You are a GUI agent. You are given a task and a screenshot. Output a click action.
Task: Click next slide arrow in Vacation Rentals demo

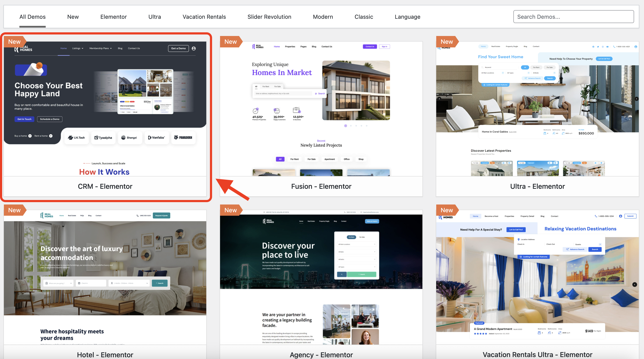(x=634, y=284)
